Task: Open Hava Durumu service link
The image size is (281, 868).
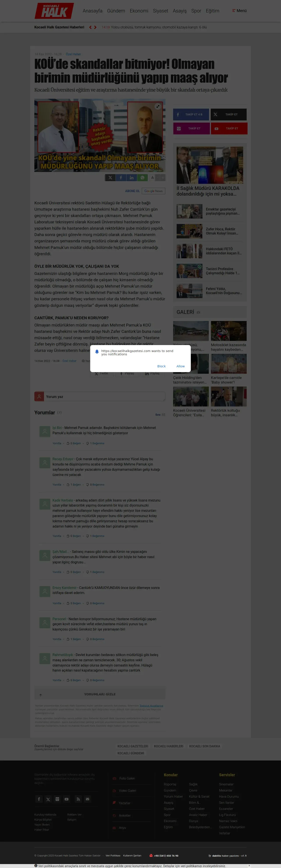Action: pos(229,797)
